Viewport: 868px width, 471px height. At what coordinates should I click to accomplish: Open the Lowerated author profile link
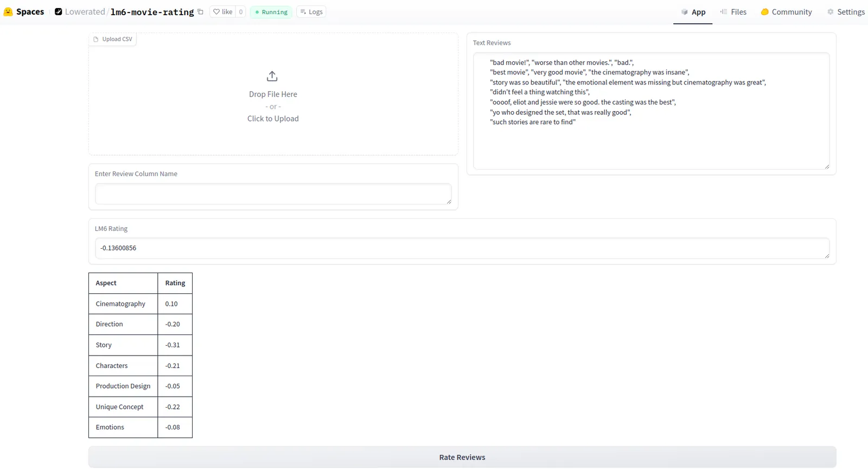[85, 12]
